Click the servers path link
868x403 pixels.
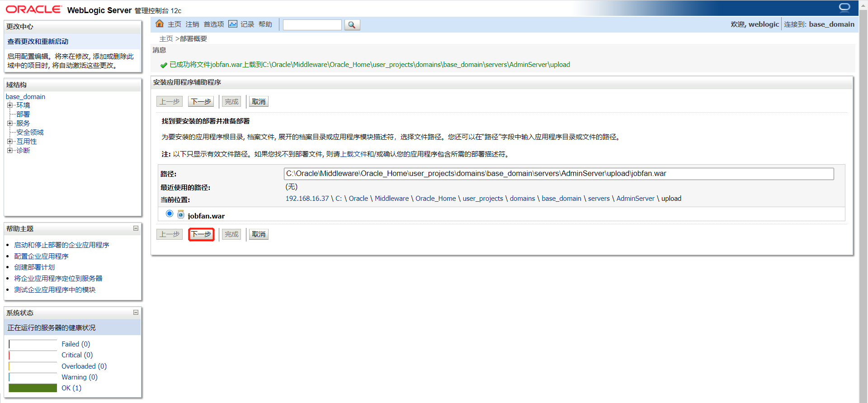click(x=599, y=199)
